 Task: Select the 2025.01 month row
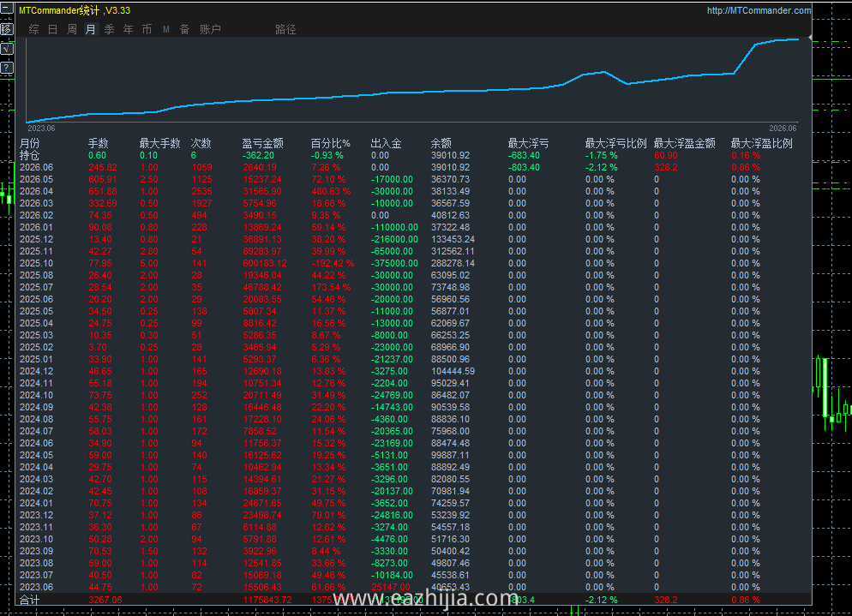[x=36, y=359]
